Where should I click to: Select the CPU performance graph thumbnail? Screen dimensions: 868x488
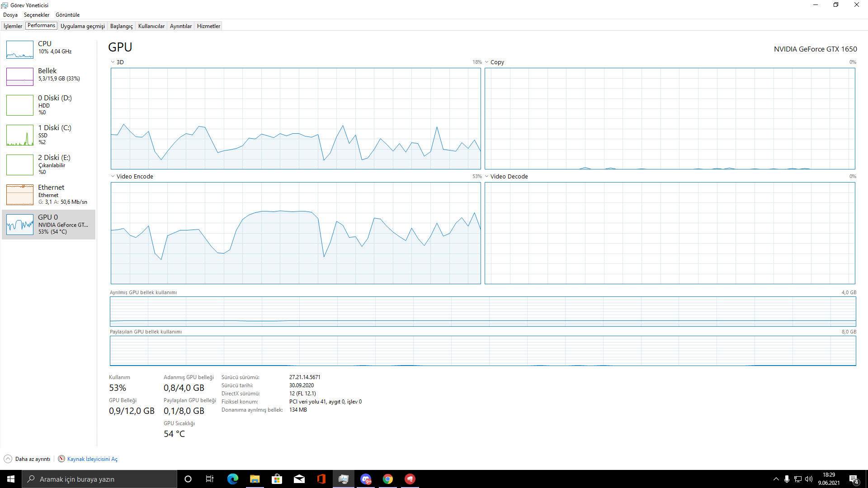(20, 50)
